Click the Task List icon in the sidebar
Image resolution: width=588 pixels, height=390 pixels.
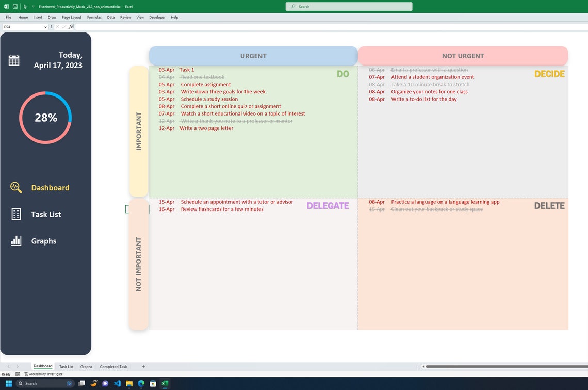click(x=16, y=214)
